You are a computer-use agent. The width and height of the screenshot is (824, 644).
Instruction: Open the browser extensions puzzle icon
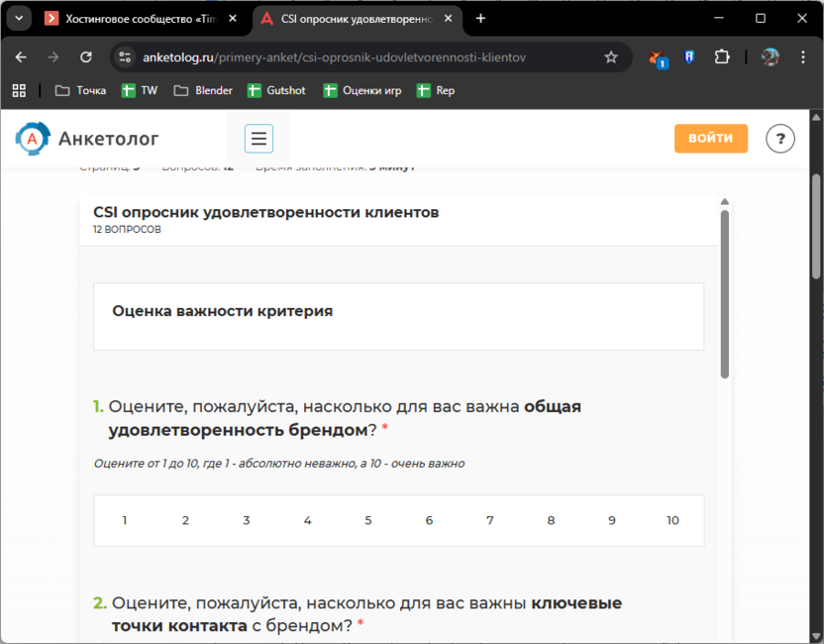click(x=720, y=57)
